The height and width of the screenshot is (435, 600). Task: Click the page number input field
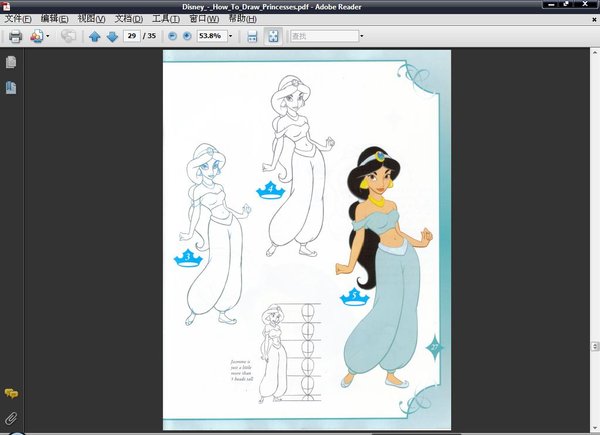point(132,37)
